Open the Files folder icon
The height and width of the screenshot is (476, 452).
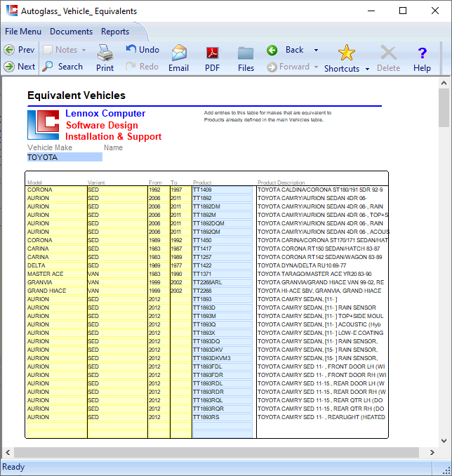[246, 58]
